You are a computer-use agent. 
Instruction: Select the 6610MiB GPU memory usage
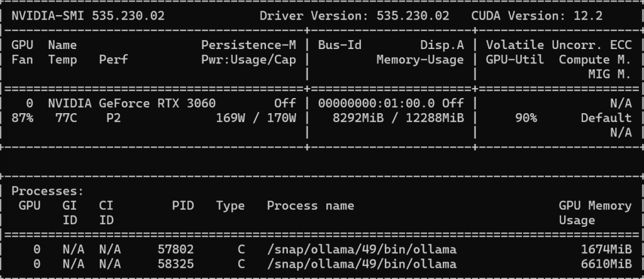[x=606, y=264]
